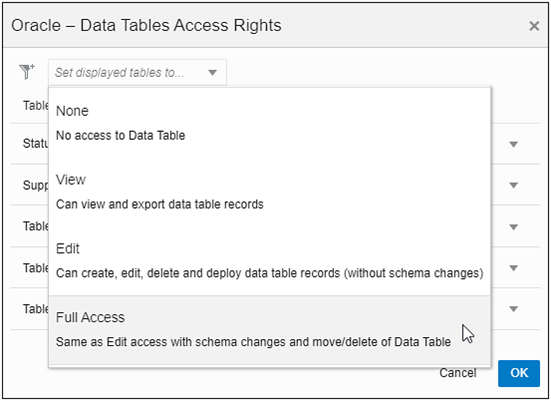Select the Full Access option
Image resolution: width=551 pixels, height=401 pixels.
(x=270, y=330)
